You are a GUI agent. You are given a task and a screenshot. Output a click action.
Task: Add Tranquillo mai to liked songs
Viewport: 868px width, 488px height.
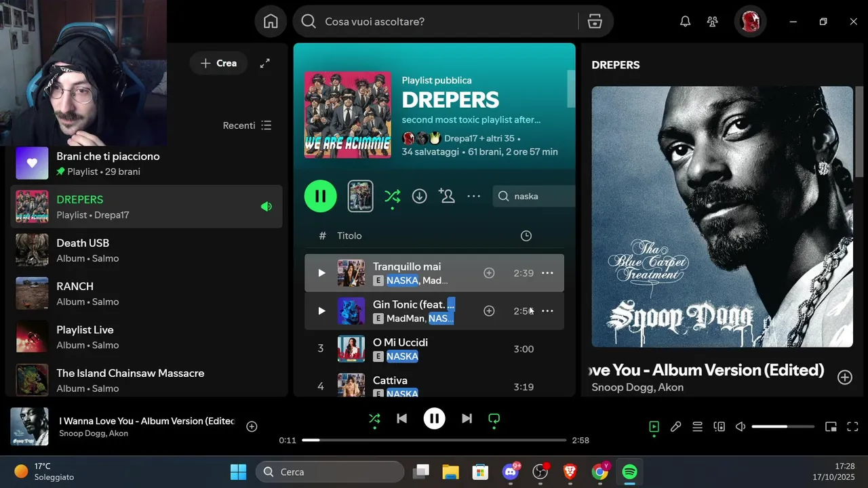(x=489, y=272)
